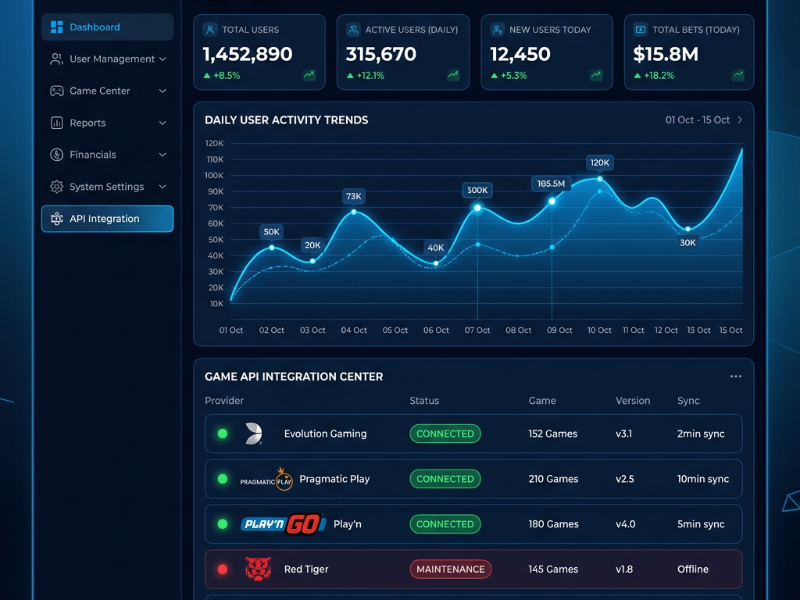This screenshot has height=600, width=800.
Task: Click the System Settings gear icon
Action: (x=57, y=187)
